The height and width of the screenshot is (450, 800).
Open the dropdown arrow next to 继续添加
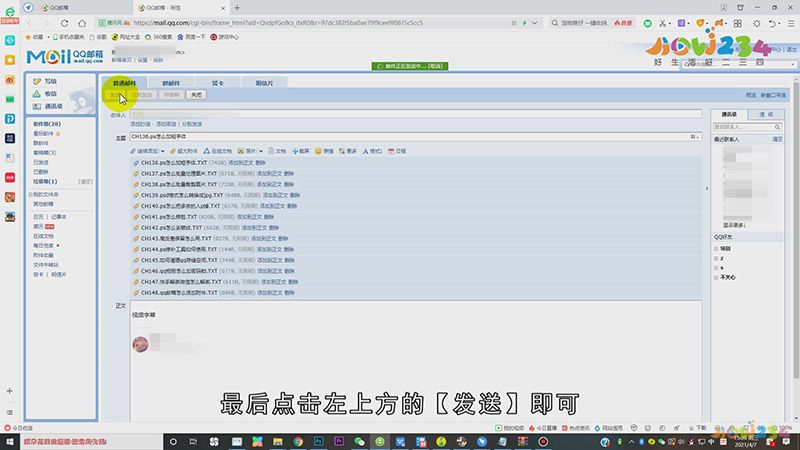coord(163,152)
